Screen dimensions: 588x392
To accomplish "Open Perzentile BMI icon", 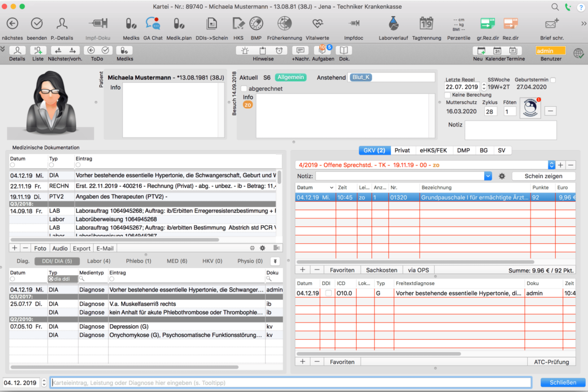I will [459, 24].
